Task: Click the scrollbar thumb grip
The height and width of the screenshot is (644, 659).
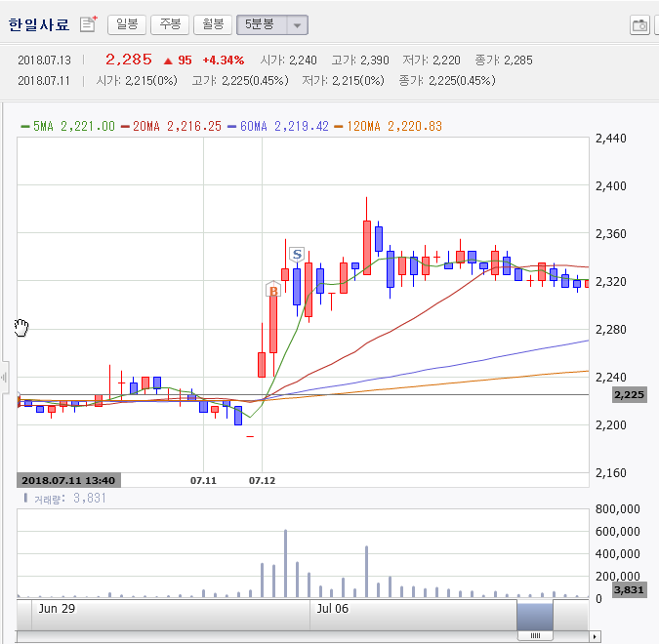Action: (x=535, y=635)
